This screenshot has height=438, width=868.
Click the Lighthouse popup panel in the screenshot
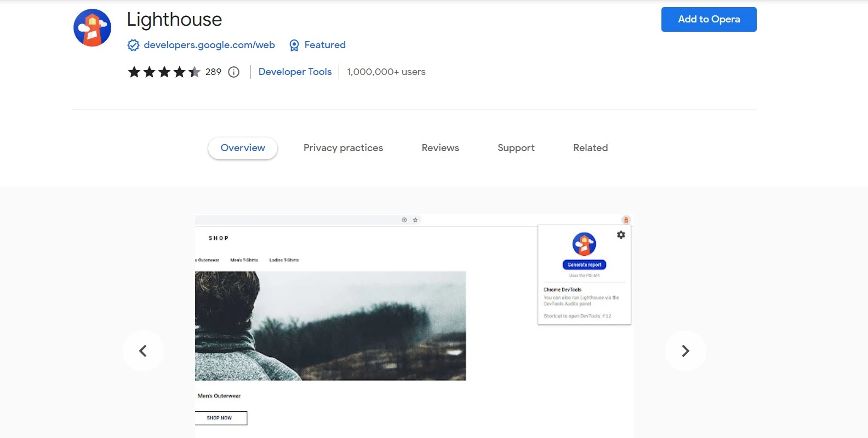[584, 275]
